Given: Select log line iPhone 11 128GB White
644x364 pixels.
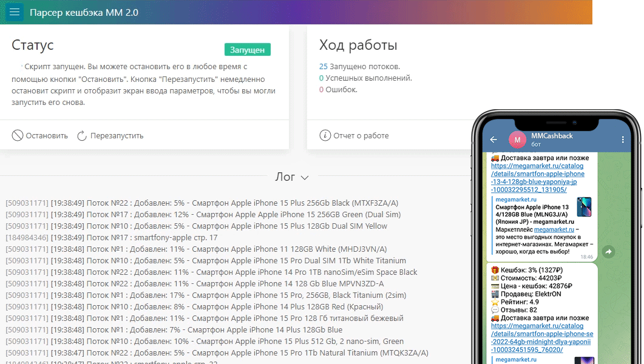Looking at the screenshot, I should pyautogui.click(x=196, y=249).
